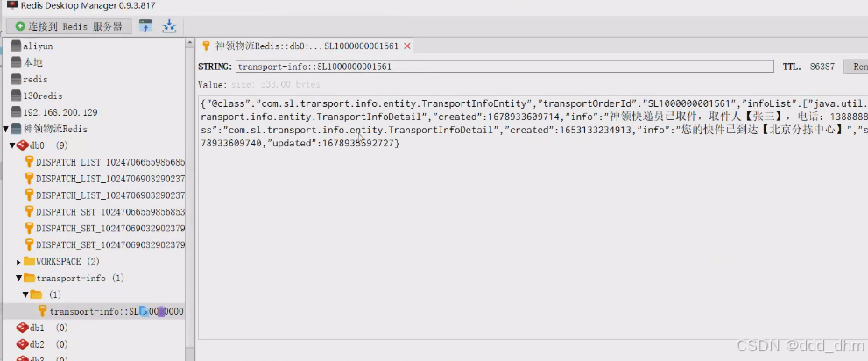868x361 pixels.
Task: Click the Rename button next to TTL
Action: tap(856, 67)
